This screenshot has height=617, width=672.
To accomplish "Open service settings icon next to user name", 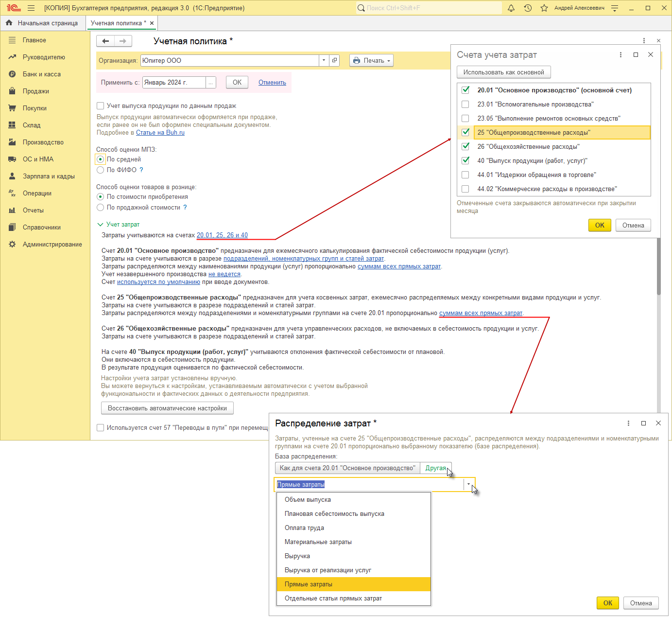I will (x=615, y=8).
